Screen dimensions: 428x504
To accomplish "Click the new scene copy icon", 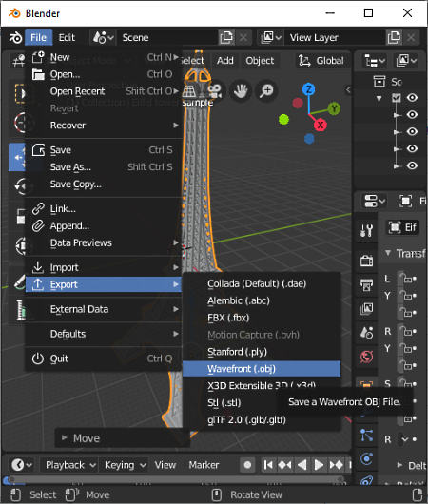I will (226, 38).
